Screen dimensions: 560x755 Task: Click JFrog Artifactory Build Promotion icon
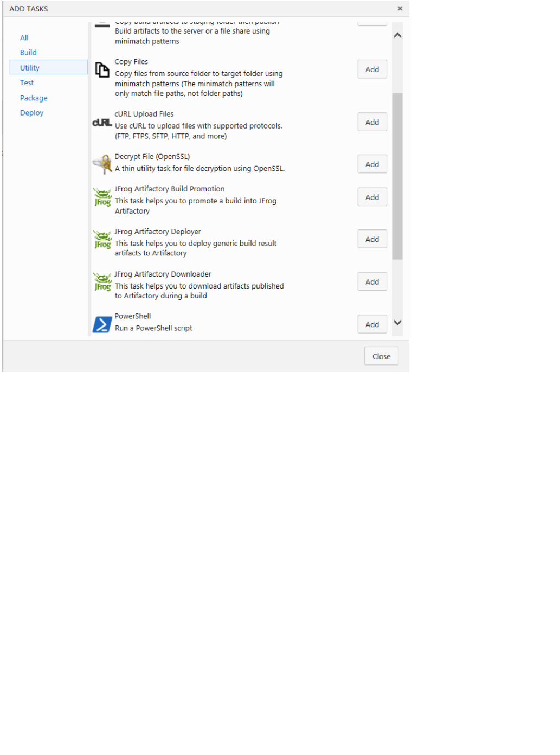point(102,197)
